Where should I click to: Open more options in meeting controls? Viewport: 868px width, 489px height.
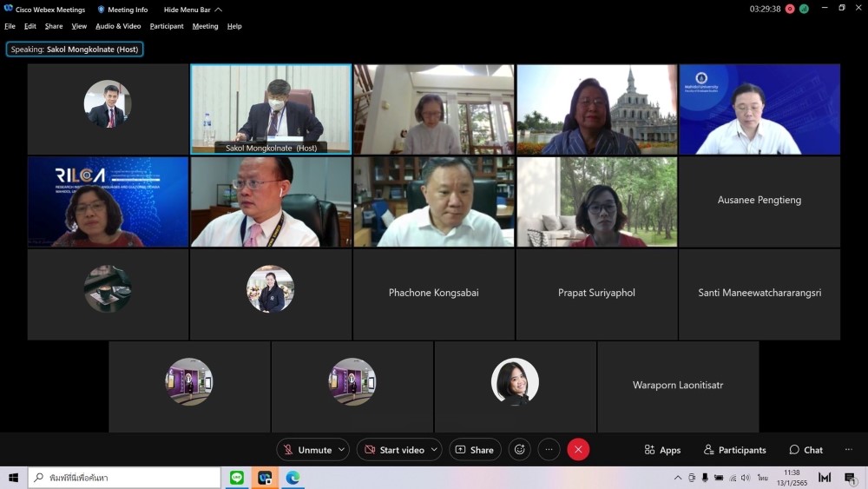pos(549,450)
